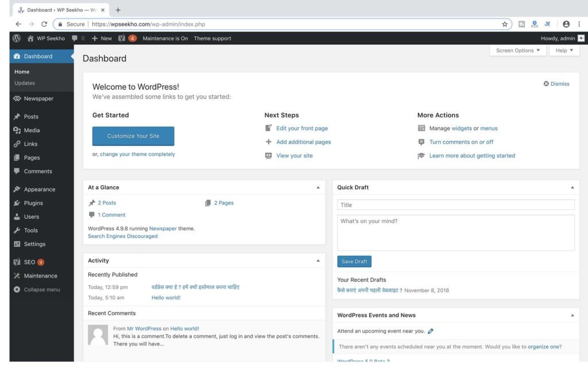Open SEO menu in the sidebar
The image size is (588, 373).
pos(41,262)
